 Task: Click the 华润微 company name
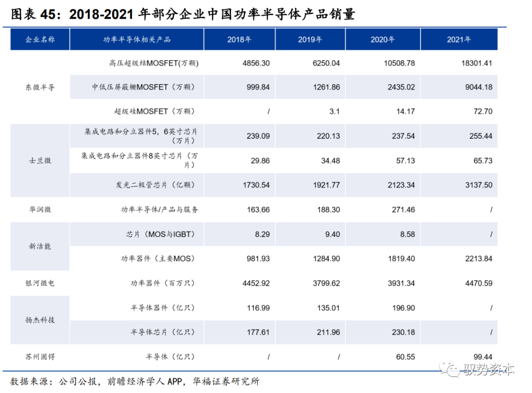(x=40, y=209)
